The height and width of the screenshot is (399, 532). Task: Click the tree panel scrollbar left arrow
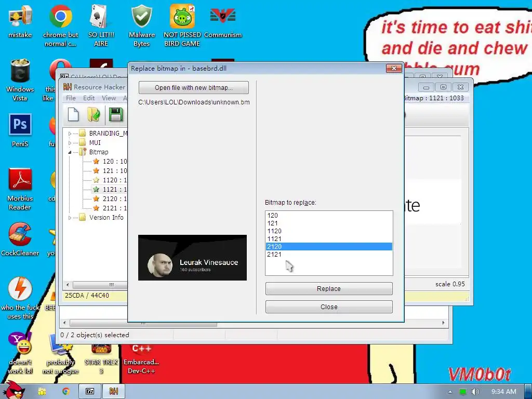click(68, 285)
